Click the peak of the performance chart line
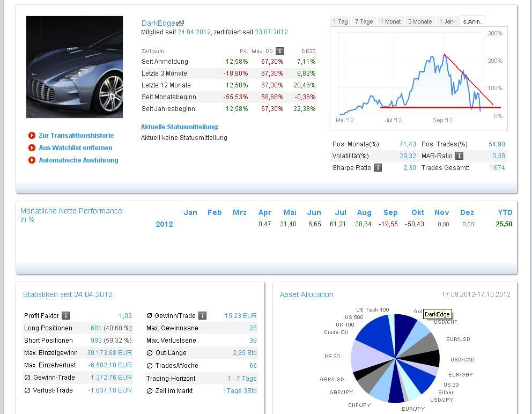 point(444,54)
